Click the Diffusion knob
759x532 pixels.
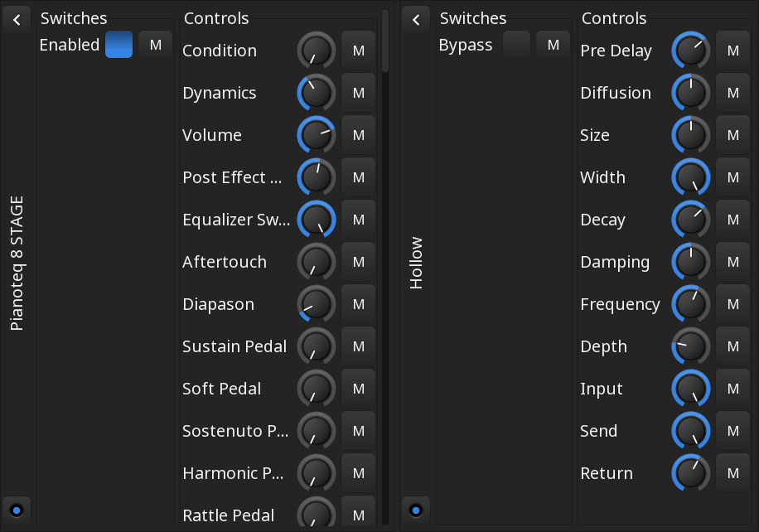click(x=691, y=93)
